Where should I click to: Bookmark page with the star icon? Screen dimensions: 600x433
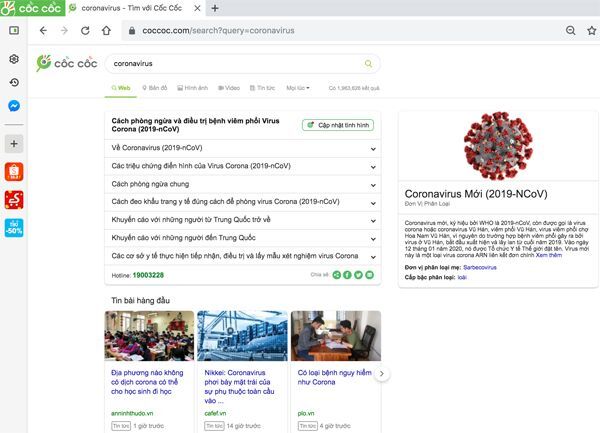pyautogui.click(x=592, y=31)
